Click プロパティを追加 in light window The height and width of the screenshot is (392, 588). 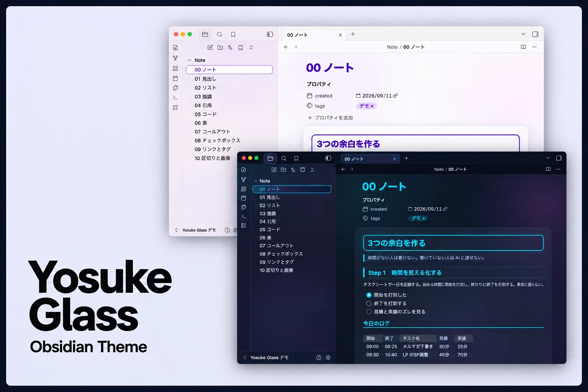(x=330, y=118)
